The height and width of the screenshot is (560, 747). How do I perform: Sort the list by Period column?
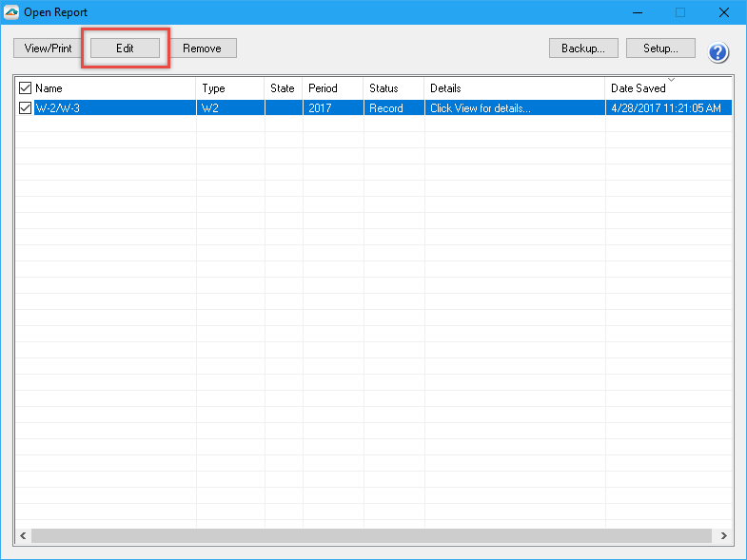[331, 88]
